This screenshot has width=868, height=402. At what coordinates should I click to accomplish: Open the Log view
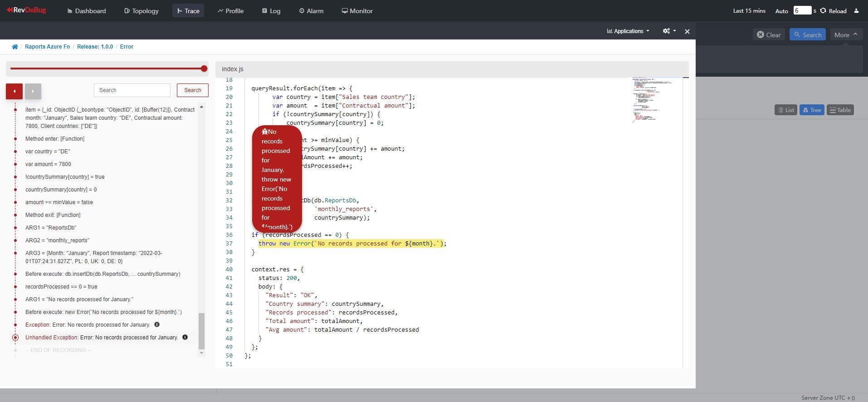[x=271, y=11]
